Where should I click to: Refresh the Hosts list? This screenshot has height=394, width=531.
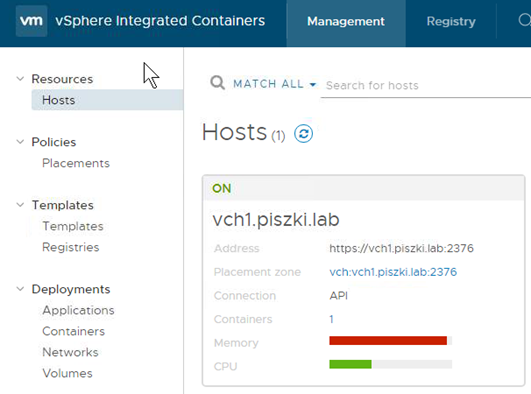[x=303, y=133]
